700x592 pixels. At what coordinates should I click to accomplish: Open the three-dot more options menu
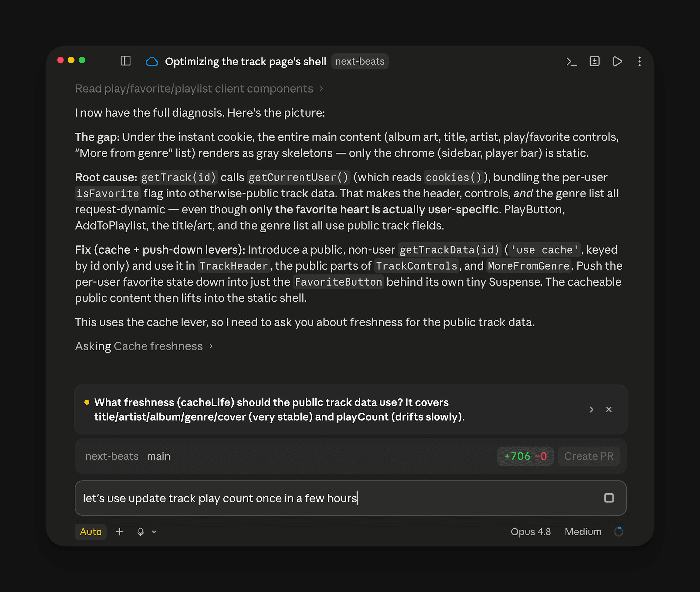coord(640,61)
